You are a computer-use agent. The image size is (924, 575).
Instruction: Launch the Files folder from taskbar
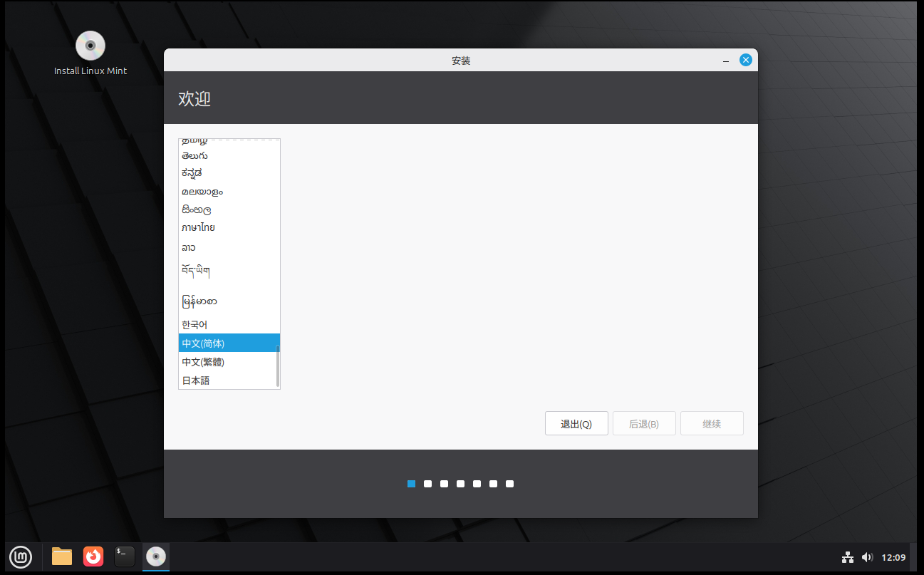pyautogui.click(x=62, y=556)
